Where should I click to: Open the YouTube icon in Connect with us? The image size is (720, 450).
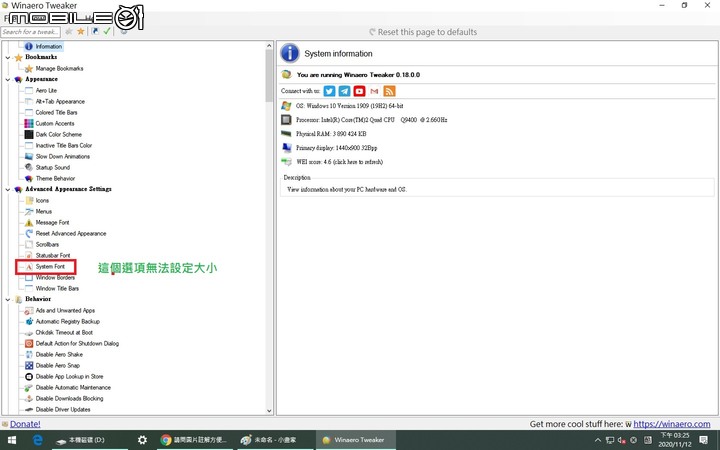click(x=359, y=91)
